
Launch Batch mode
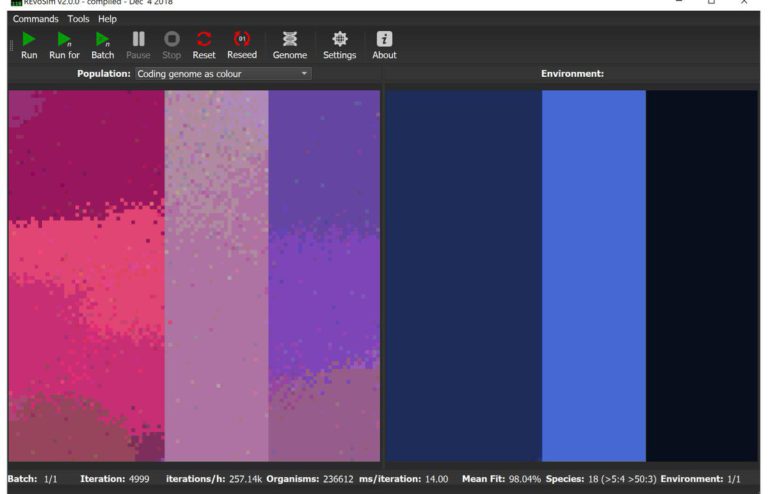point(102,46)
